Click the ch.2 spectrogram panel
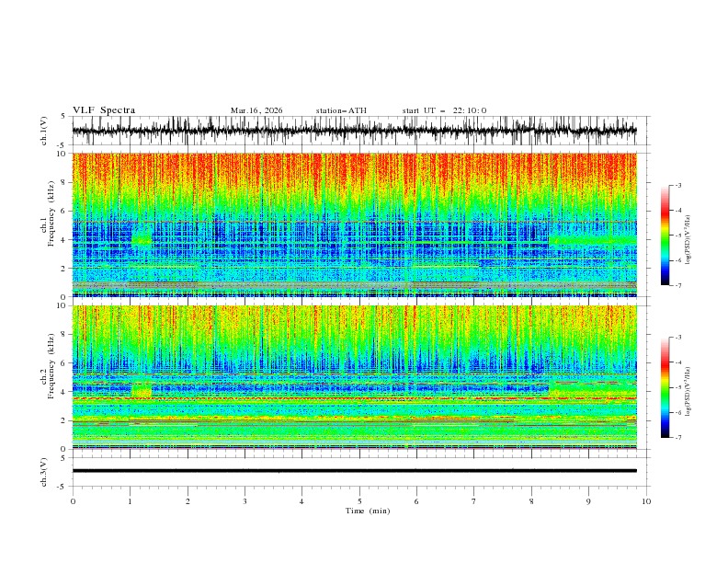The height and width of the screenshot is (563, 728). click(x=354, y=377)
